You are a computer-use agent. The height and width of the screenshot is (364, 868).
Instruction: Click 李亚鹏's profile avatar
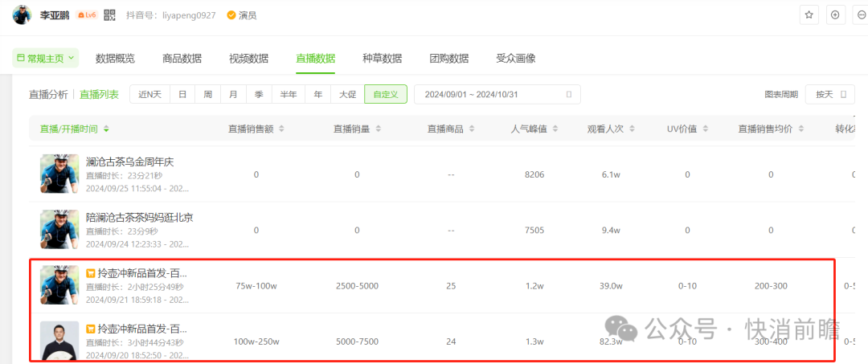(23, 15)
